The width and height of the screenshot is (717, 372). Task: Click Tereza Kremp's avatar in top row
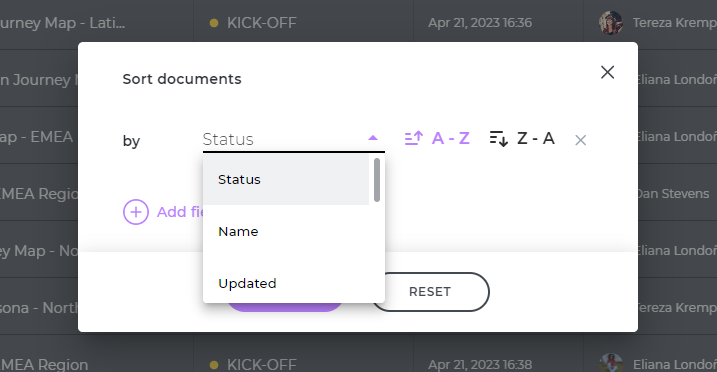tap(611, 23)
